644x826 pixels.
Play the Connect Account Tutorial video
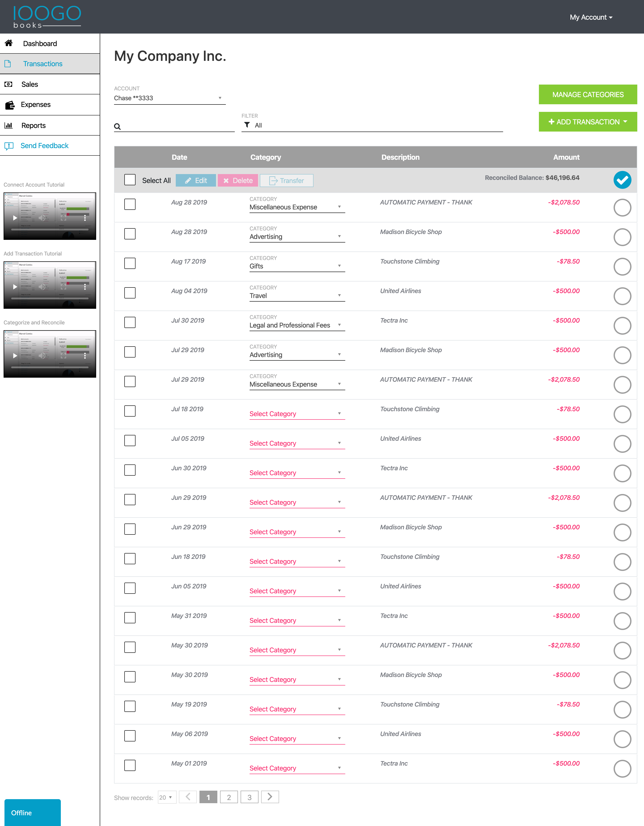[15, 218]
